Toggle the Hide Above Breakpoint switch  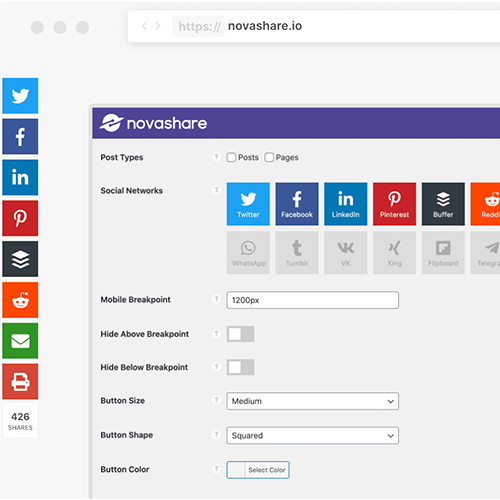(x=241, y=334)
